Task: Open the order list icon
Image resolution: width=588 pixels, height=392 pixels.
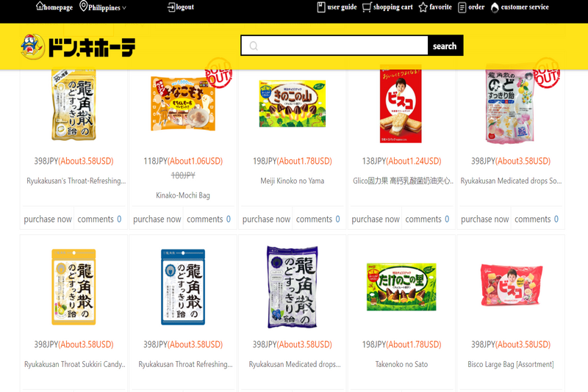Action: click(462, 7)
